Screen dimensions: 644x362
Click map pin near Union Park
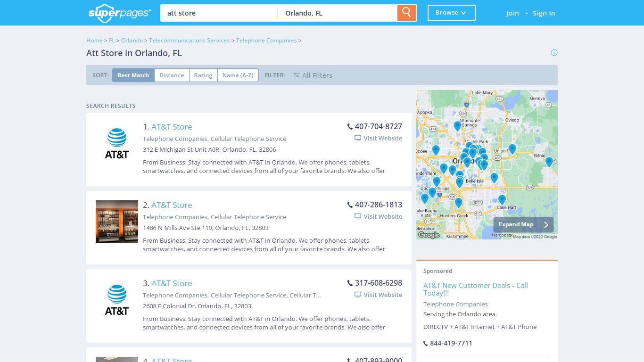pos(512,149)
